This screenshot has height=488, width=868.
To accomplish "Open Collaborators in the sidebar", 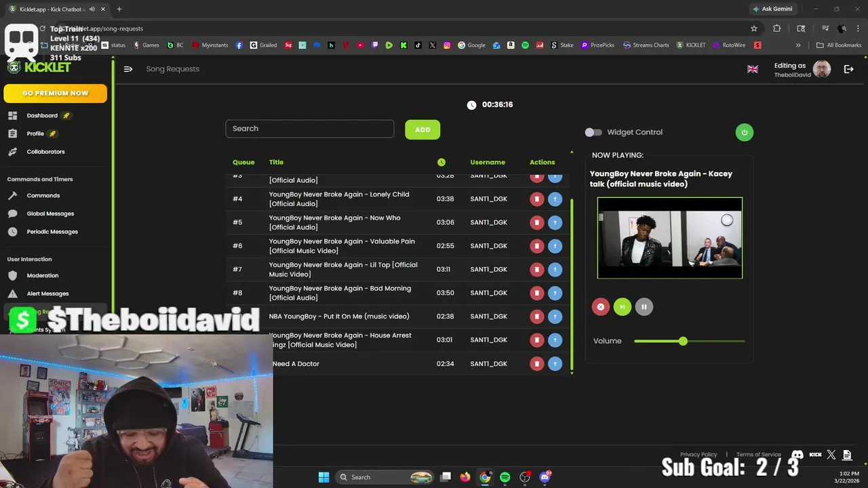I will coord(45,152).
